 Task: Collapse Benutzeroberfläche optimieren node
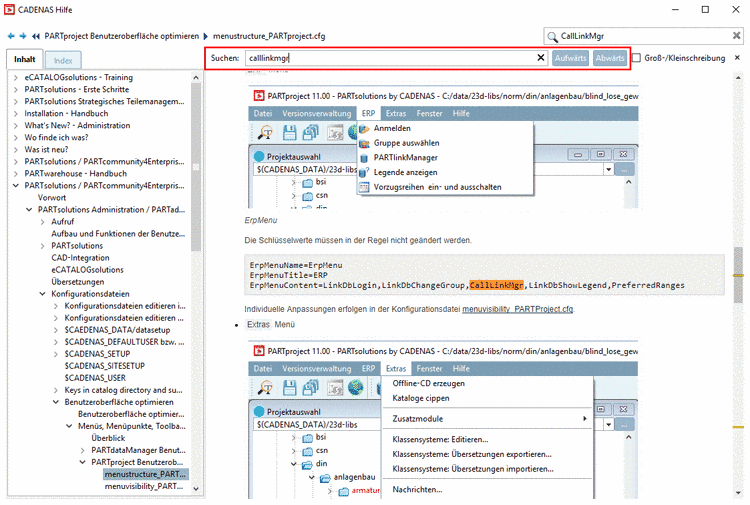point(56,402)
